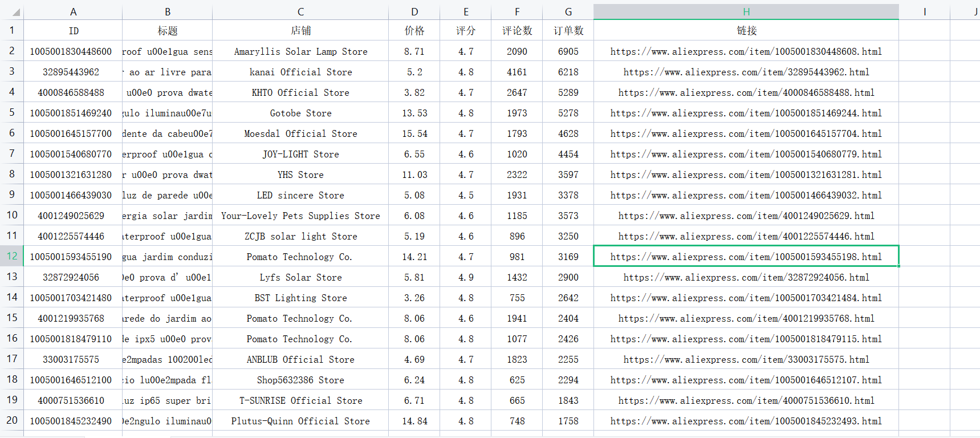980x438 pixels.
Task: Select column A header
Action: pyautogui.click(x=73, y=12)
